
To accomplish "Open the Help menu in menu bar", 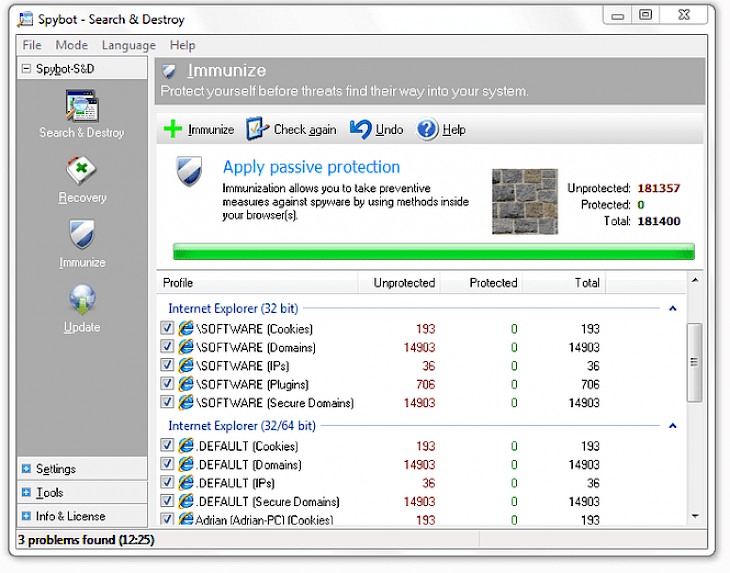I will 182,45.
